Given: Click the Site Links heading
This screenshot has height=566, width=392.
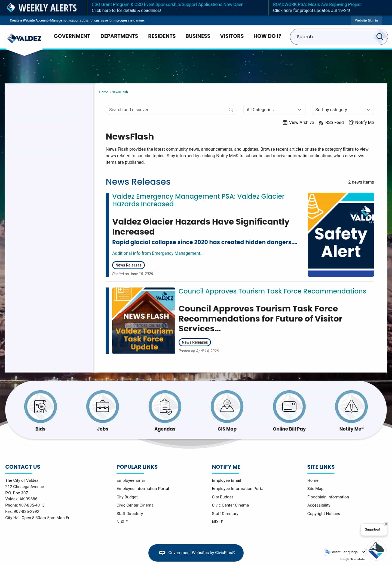Looking at the screenshot, I should [x=321, y=467].
